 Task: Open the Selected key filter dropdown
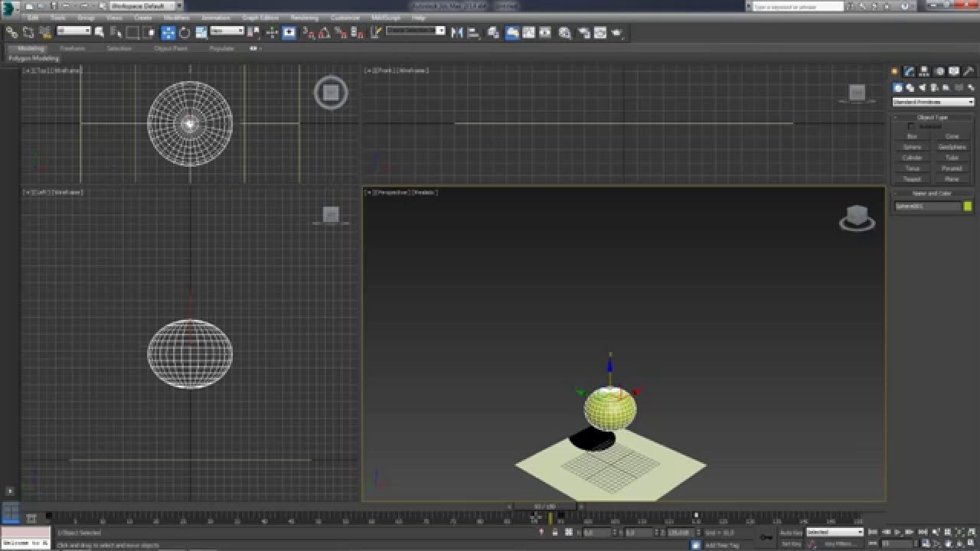pyautogui.click(x=835, y=532)
